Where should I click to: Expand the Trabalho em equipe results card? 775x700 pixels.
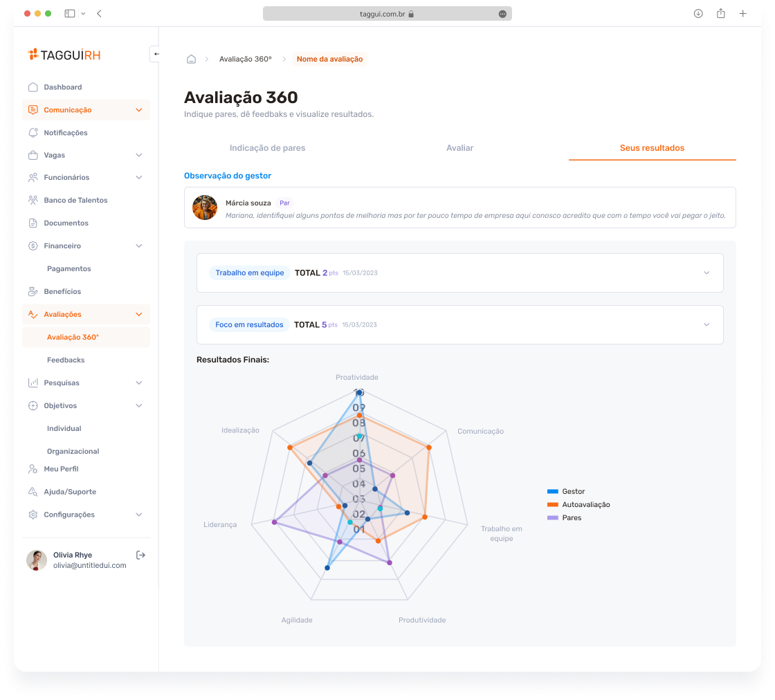(706, 273)
